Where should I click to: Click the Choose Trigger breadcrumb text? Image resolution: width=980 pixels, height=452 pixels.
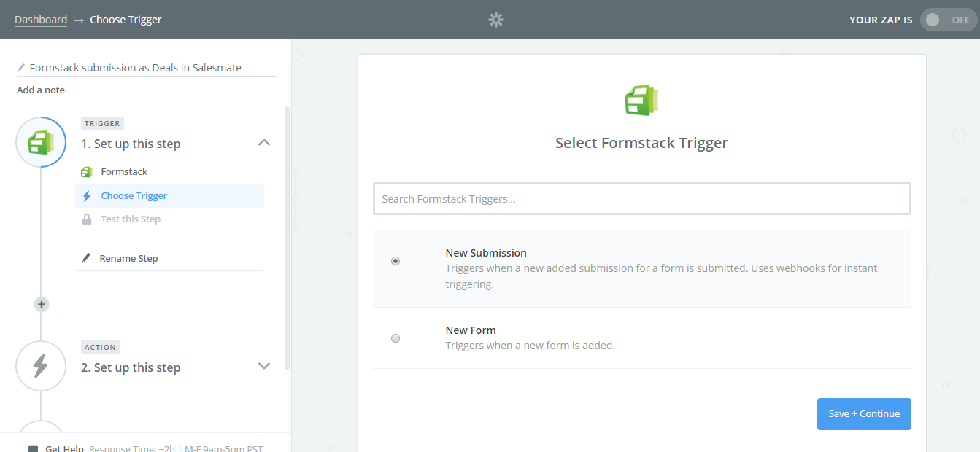pyautogui.click(x=126, y=20)
